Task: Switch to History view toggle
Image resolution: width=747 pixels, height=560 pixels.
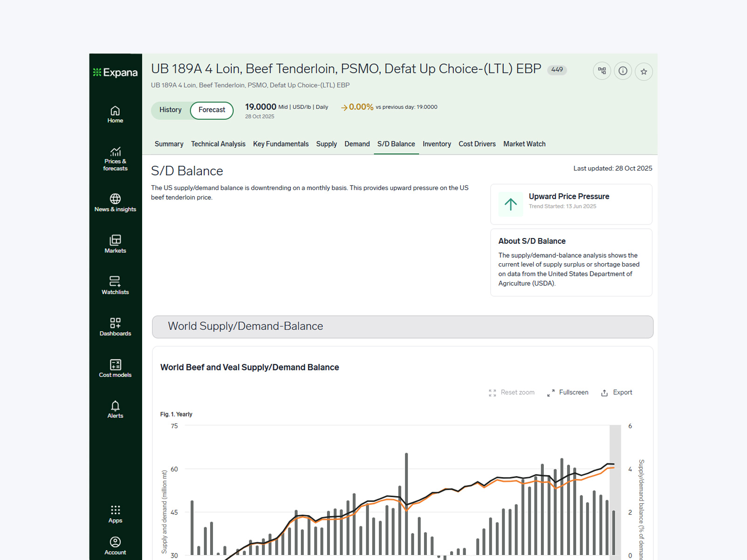Action: [171, 110]
